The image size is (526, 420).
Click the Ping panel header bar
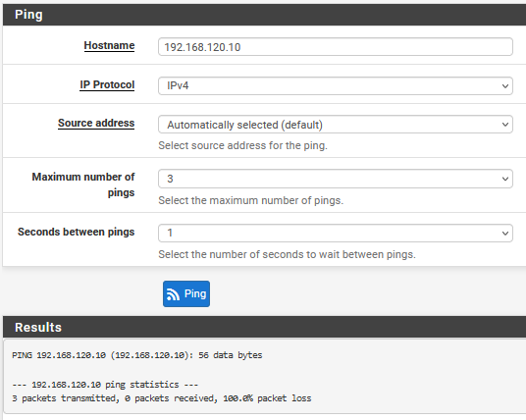(264, 15)
